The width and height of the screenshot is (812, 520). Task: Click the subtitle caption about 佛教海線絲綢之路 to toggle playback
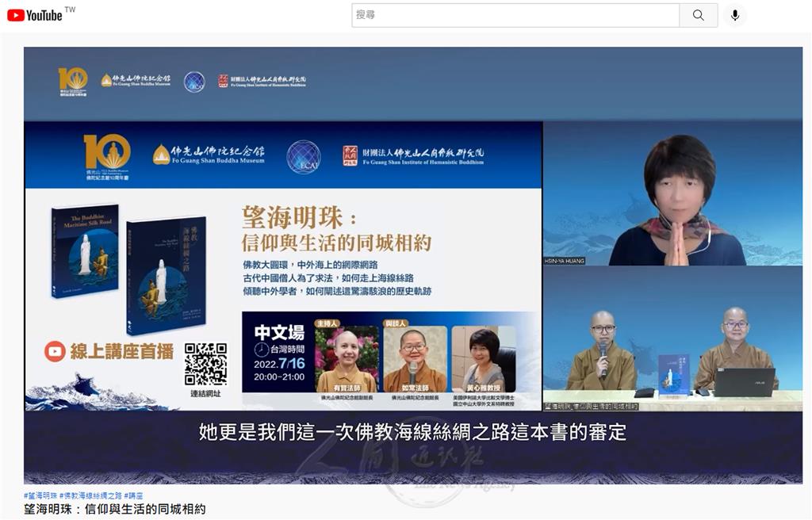click(412, 432)
